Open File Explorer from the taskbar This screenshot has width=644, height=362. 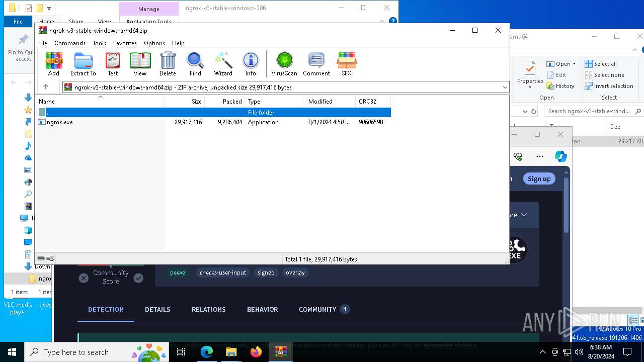[231, 352]
